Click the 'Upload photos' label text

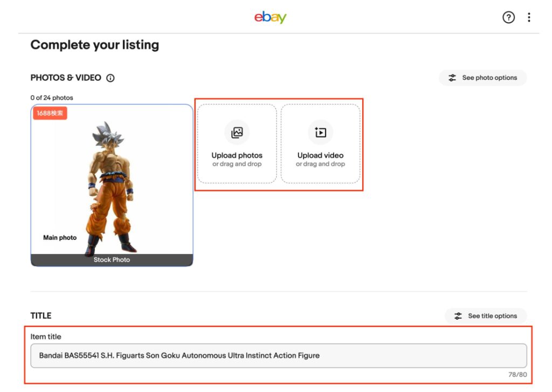pyautogui.click(x=237, y=155)
